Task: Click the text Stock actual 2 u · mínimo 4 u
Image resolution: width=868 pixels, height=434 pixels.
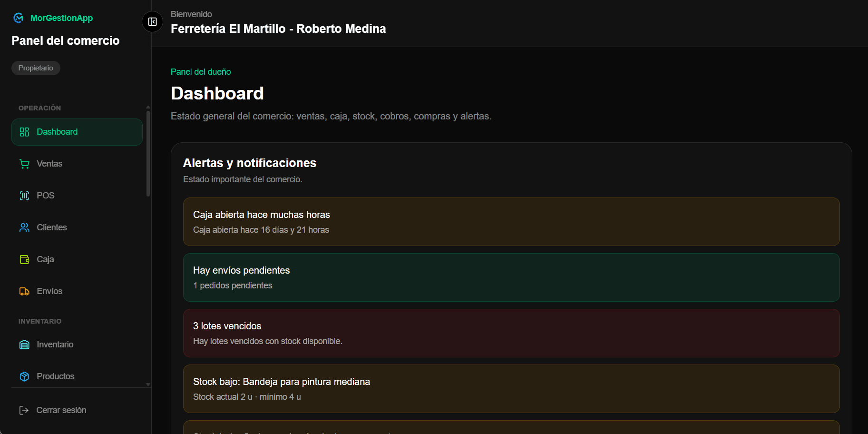Action: [247, 397]
